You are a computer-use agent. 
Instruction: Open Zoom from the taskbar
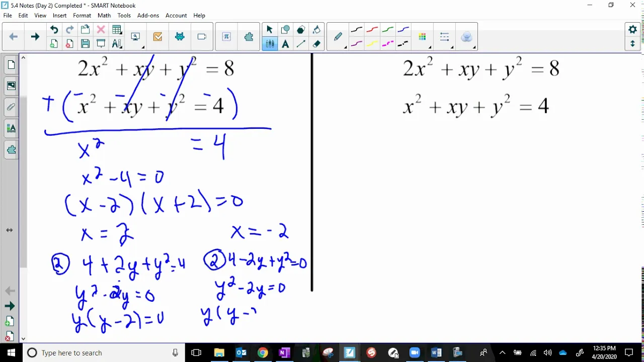point(415,353)
